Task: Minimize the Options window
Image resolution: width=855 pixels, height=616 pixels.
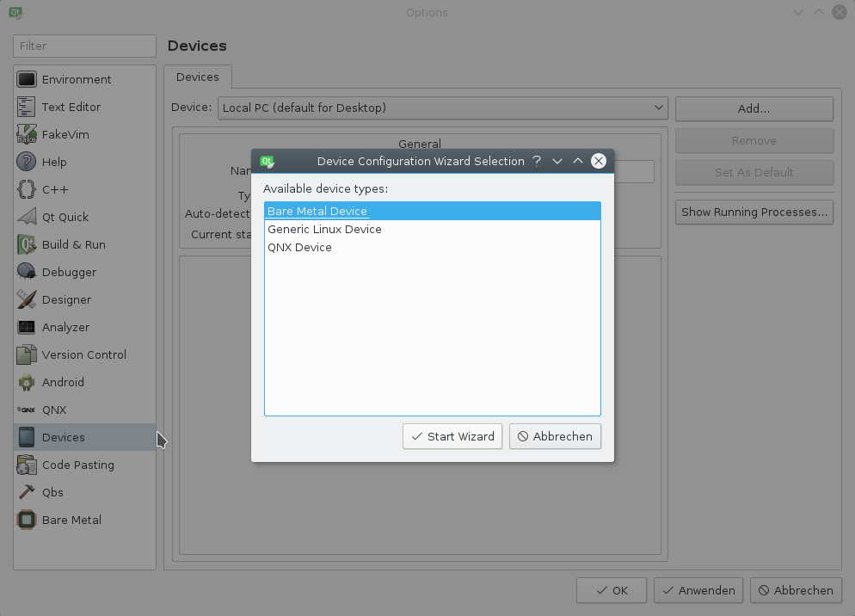Action: [x=797, y=12]
